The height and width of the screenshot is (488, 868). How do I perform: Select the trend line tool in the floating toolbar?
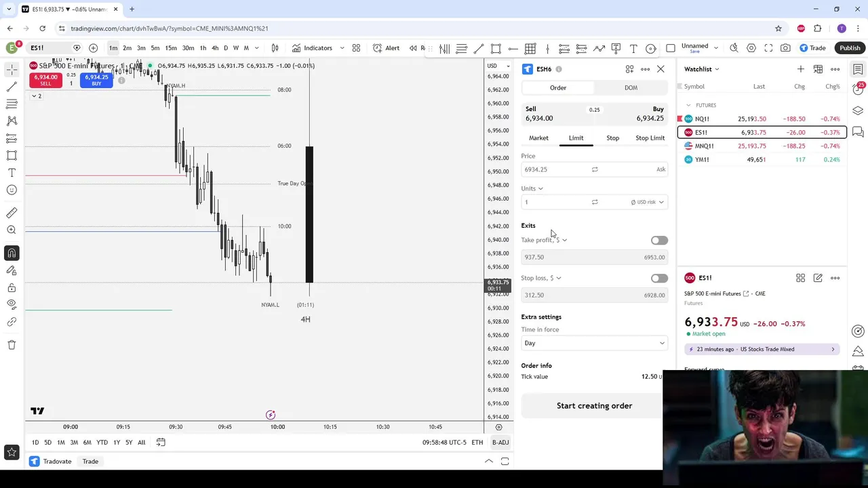(x=479, y=48)
